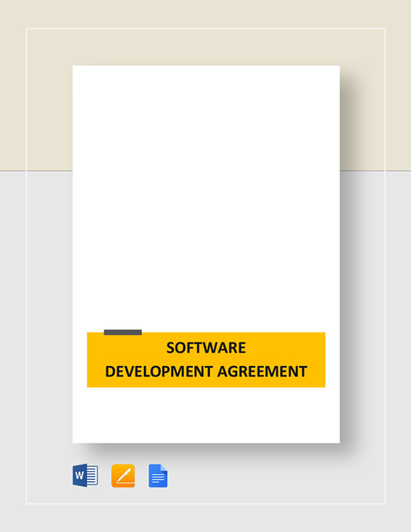Click blank white area below the yellow banner

tap(205, 414)
